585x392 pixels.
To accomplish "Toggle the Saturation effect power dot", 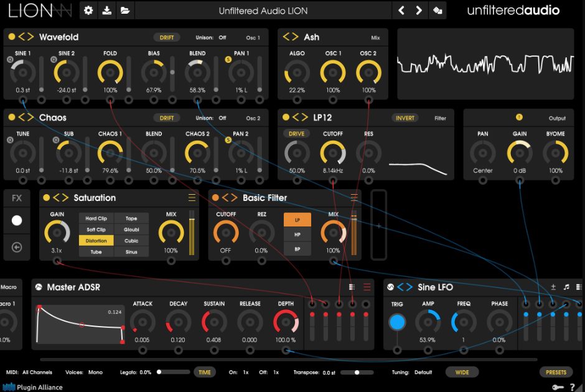I will (x=46, y=198).
